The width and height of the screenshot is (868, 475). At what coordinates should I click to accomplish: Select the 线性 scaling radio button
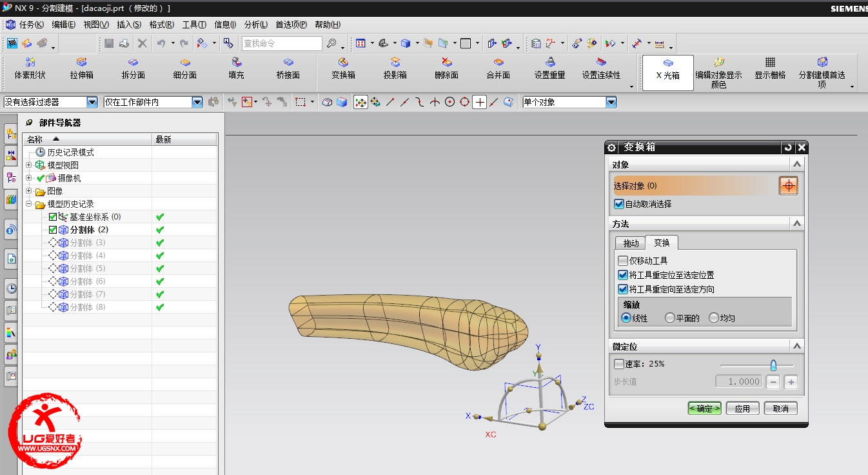click(x=626, y=318)
